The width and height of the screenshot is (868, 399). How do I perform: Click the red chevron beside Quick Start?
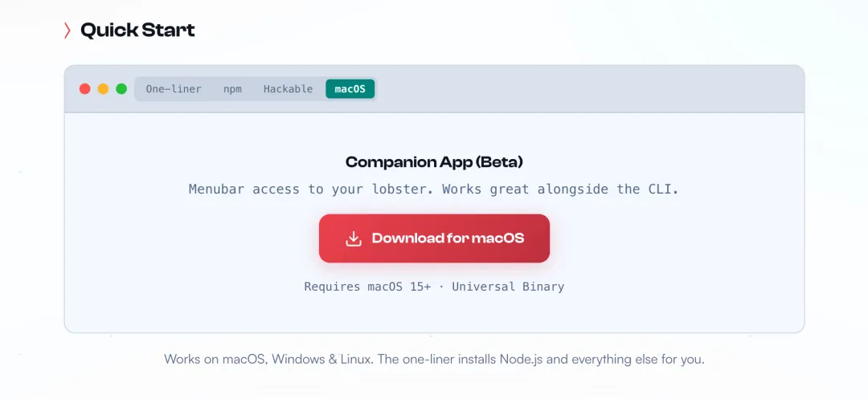(x=68, y=31)
